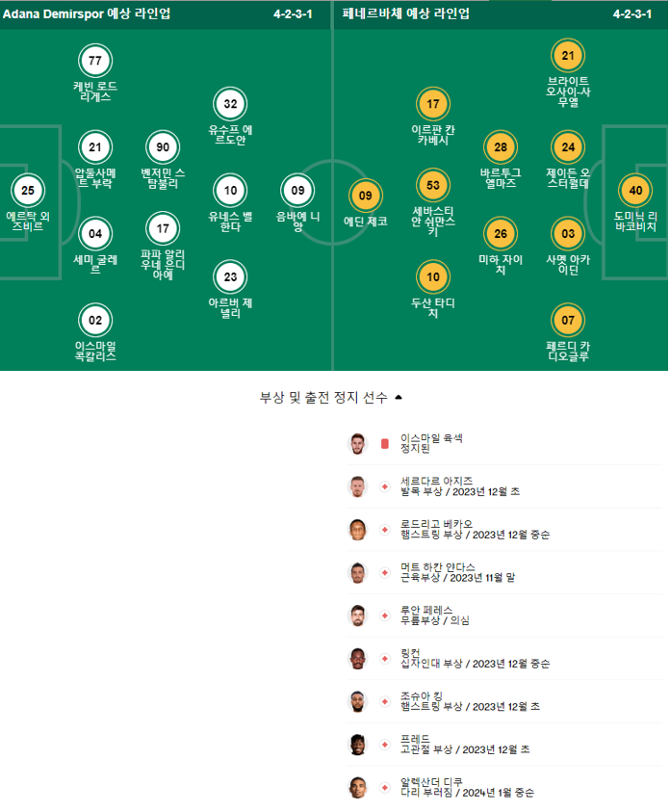This screenshot has width=670, height=812.
Task: Click the arrow next to 부상 및 출전 정지 선수
Action: 399,397
